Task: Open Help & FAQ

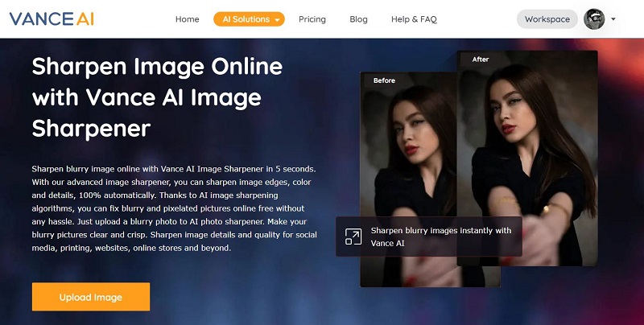Action: [x=414, y=19]
